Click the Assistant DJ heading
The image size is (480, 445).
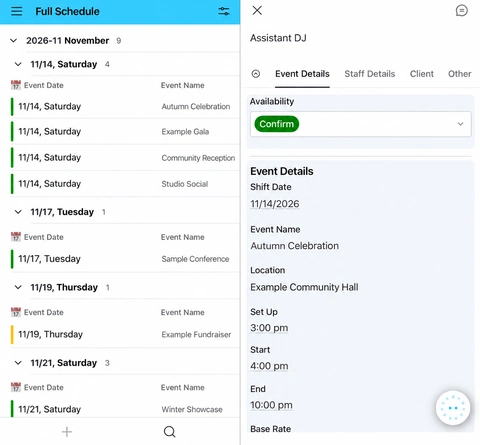278,38
